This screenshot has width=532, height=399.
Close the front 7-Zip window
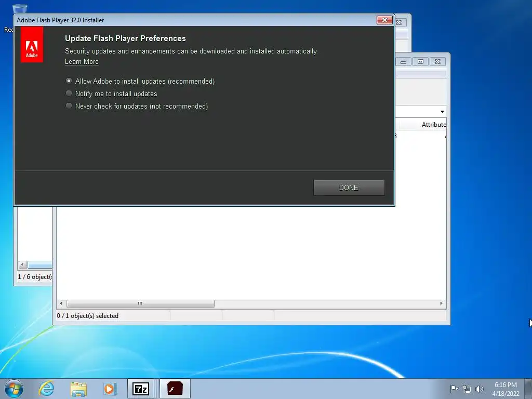click(x=437, y=61)
